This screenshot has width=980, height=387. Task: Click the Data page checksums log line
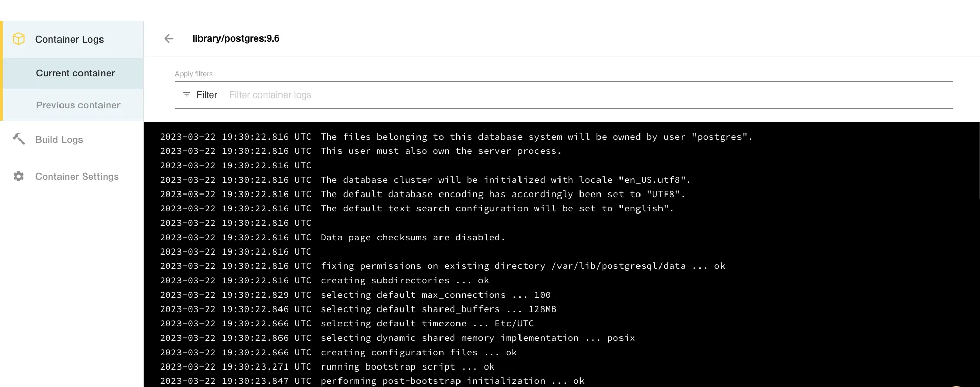412,237
